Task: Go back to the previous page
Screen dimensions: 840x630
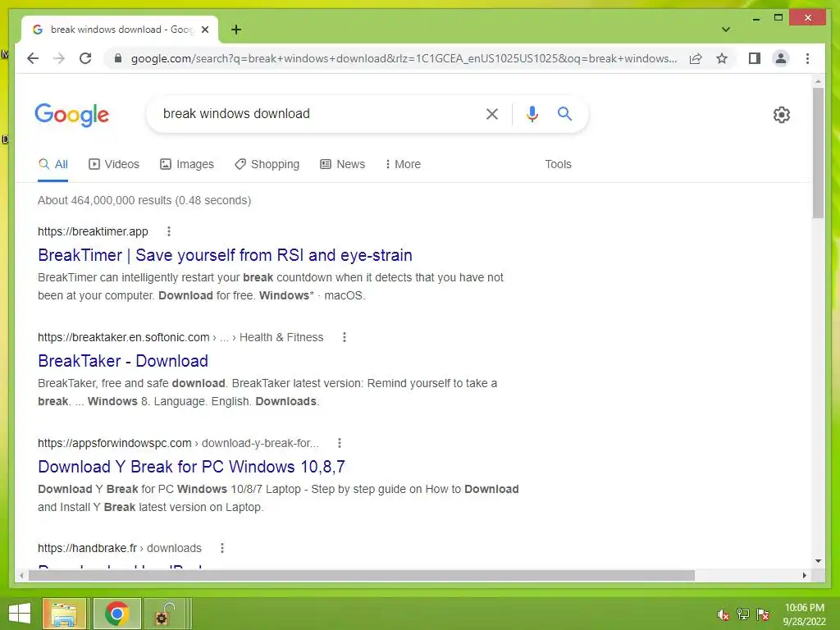Action: [x=33, y=58]
